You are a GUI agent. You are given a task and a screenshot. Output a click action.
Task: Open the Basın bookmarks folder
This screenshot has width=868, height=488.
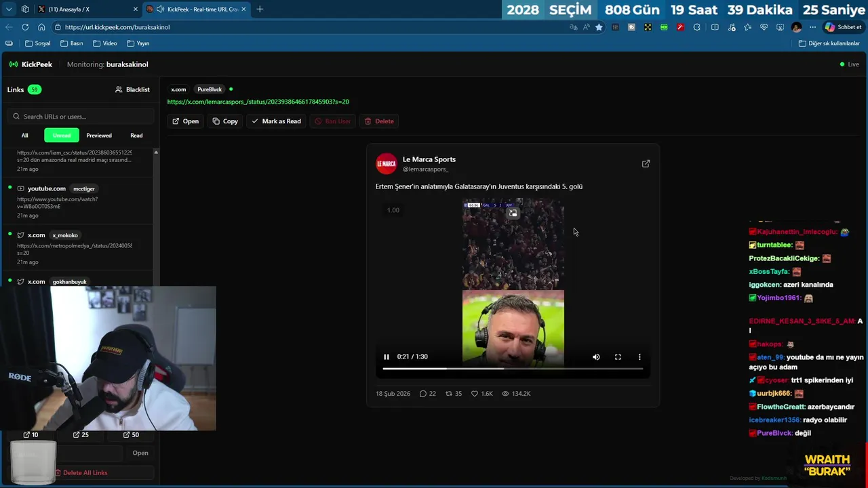[x=72, y=43]
